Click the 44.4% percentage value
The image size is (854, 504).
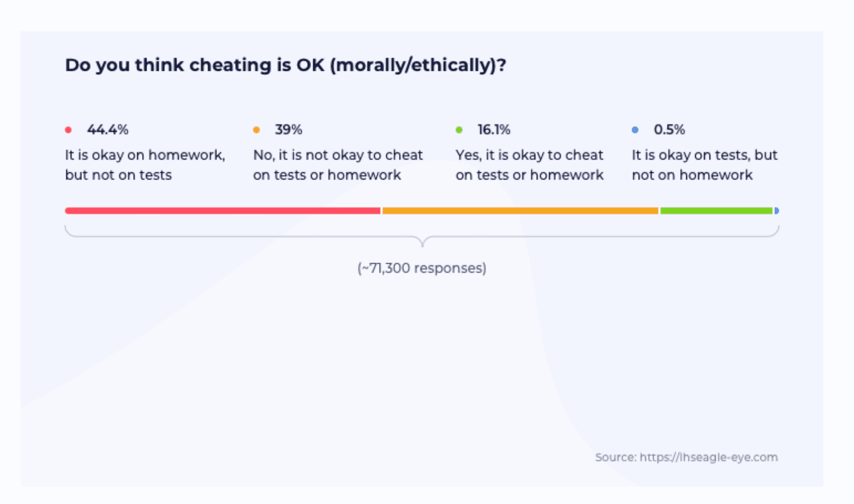108,130
